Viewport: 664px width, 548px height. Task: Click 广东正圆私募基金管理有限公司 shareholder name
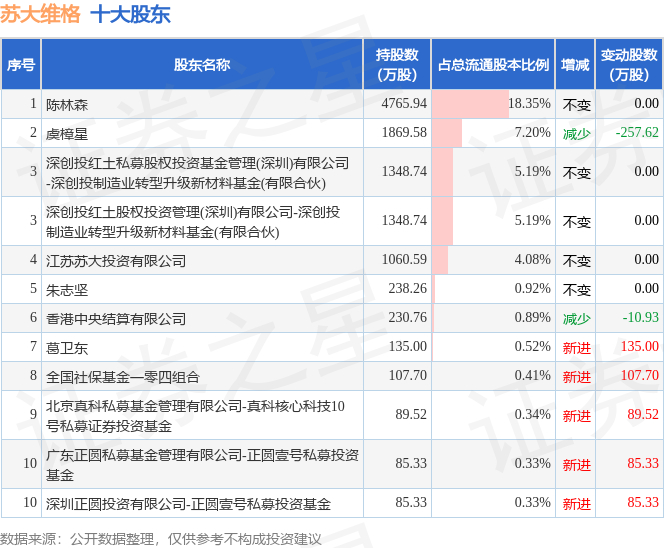202,465
